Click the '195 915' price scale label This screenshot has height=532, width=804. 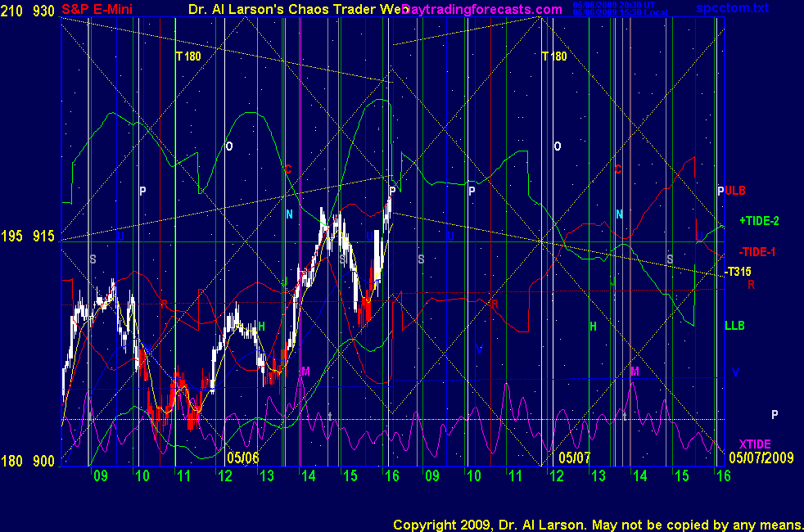28,236
